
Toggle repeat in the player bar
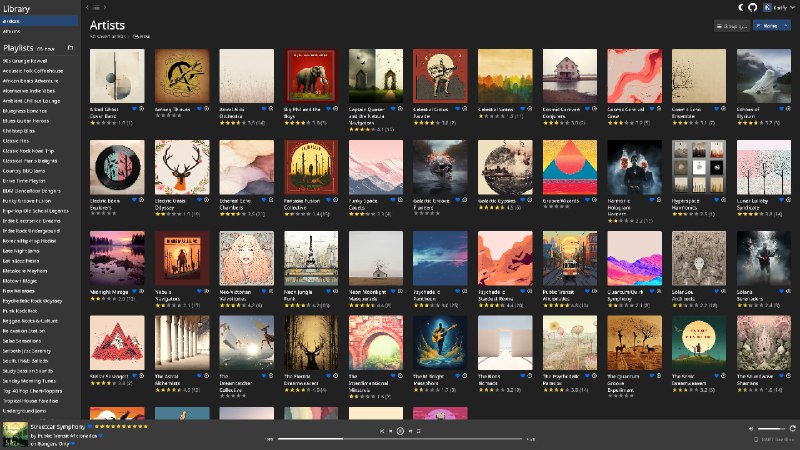pos(418,430)
